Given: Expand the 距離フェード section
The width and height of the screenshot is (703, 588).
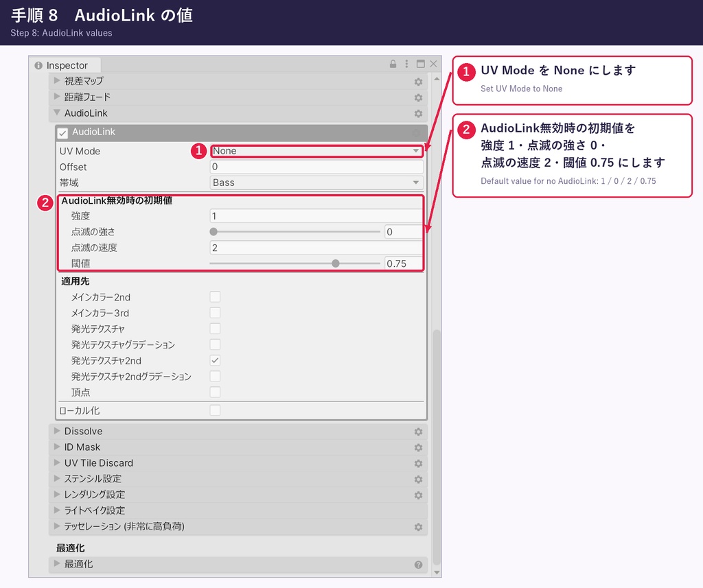Looking at the screenshot, I should pos(57,96).
